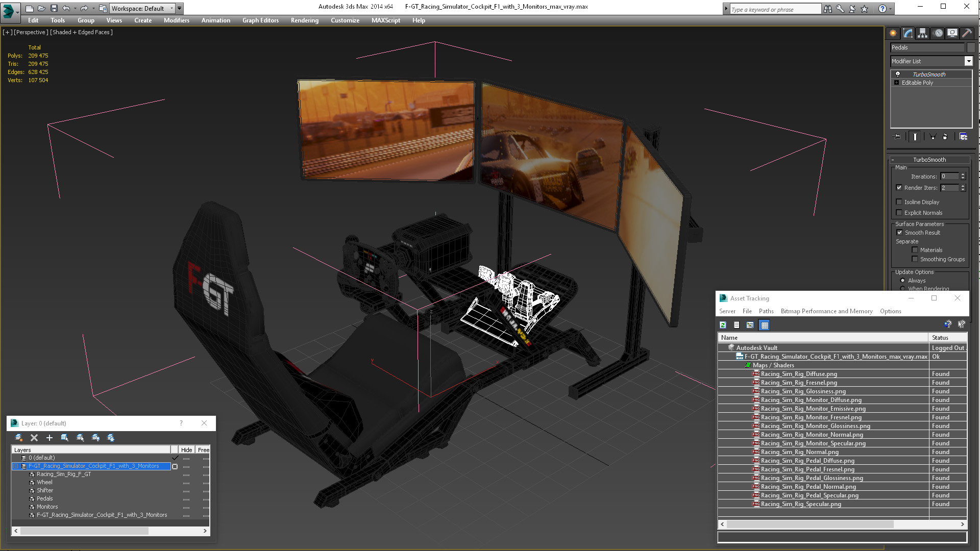Click the Pin Stack icon
Image resolution: width=980 pixels, height=551 pixels.
pyautogui.click(x=897, y=137)
